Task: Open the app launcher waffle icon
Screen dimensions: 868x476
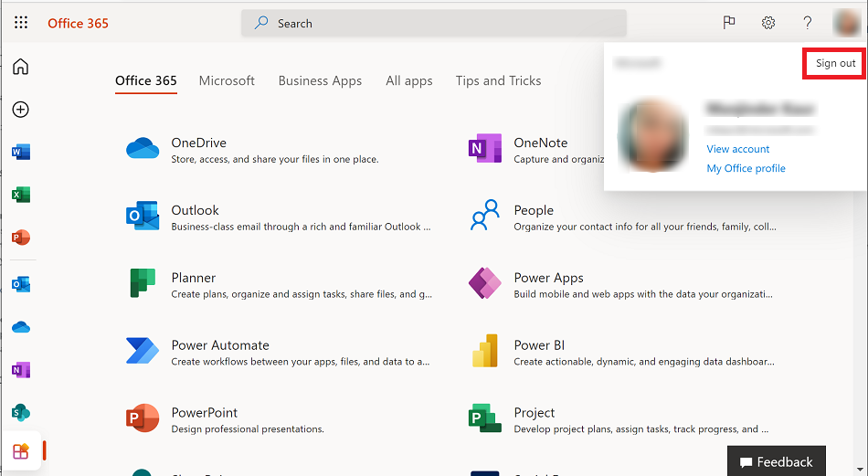Action: click(21, 22)
